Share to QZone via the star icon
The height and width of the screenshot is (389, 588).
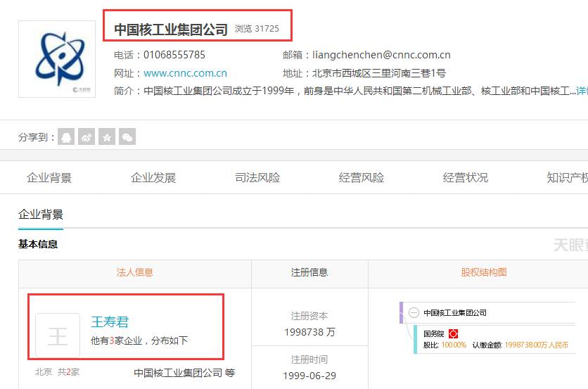107,137
